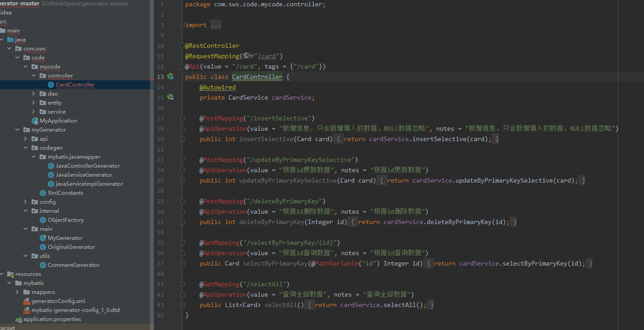644x330 pixels.
Task: Click the Spring bean gutter icon on line 13
Action: tap(170, 77)
